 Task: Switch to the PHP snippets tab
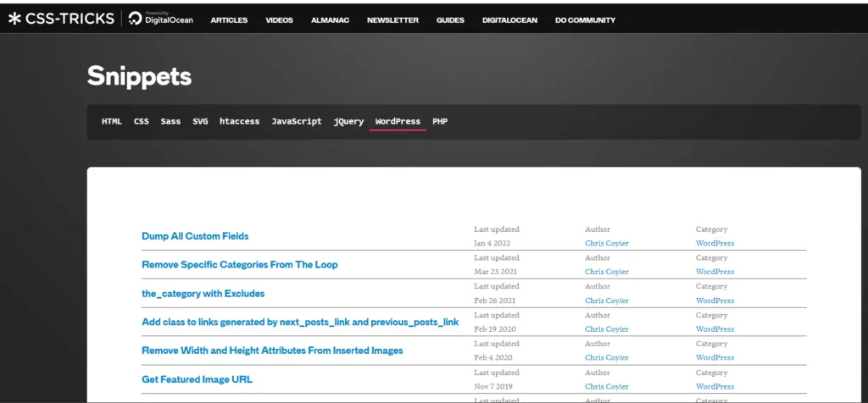point(440,122)
